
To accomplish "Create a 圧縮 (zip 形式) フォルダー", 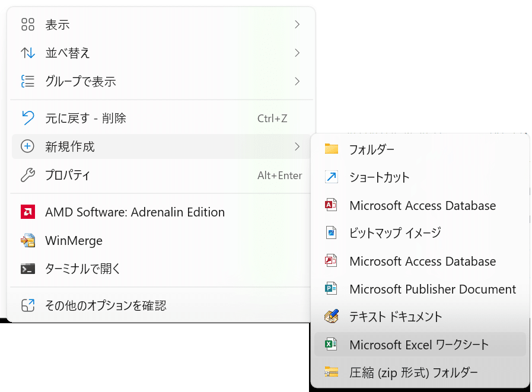I will 420,372.
